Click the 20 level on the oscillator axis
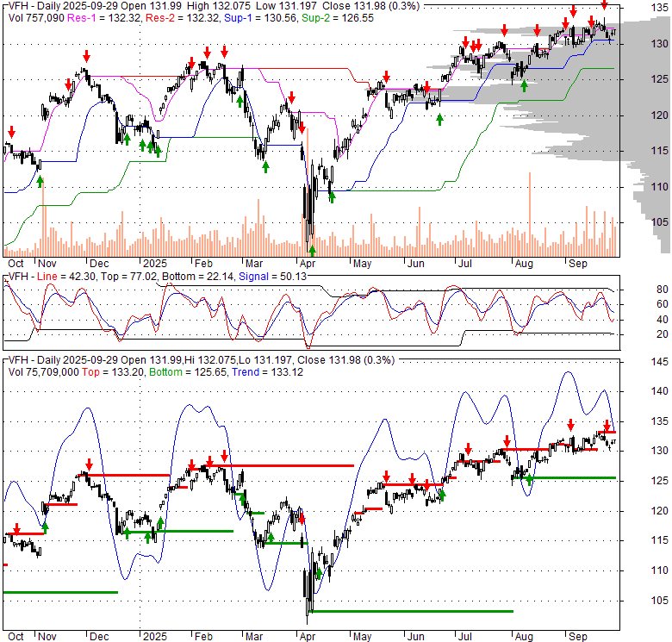 663,334
